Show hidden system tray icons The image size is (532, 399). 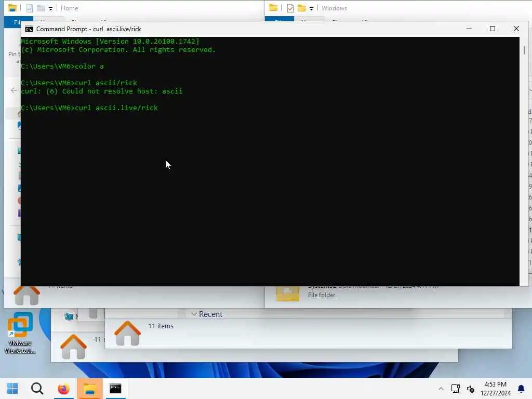point(441,389)
